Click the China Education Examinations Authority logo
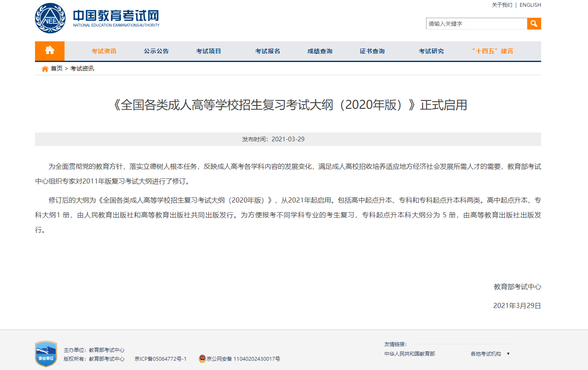This screenshot has width=588, height=370. pos(49,18)
